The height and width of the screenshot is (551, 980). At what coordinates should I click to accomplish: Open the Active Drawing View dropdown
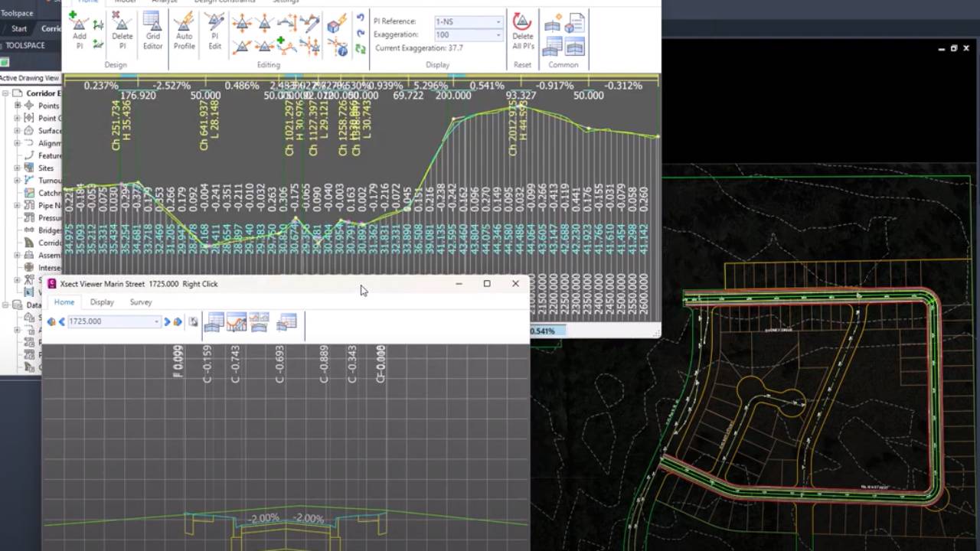click(31, 78)
